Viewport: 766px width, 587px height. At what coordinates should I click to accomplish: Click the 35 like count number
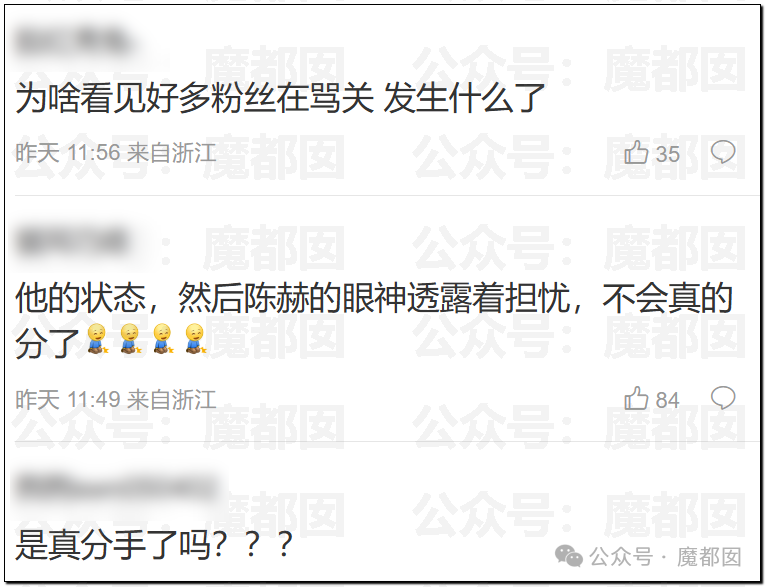tap(667, 154)
